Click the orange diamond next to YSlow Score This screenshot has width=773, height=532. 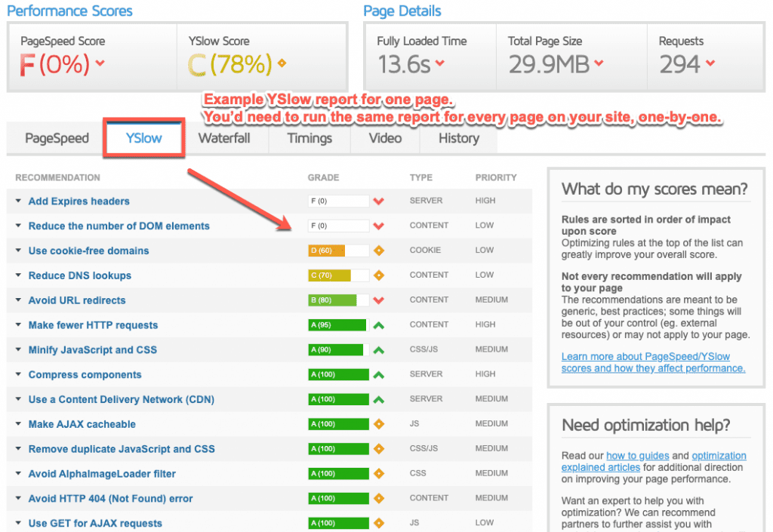pyautogui.click(x=282, y=63)
